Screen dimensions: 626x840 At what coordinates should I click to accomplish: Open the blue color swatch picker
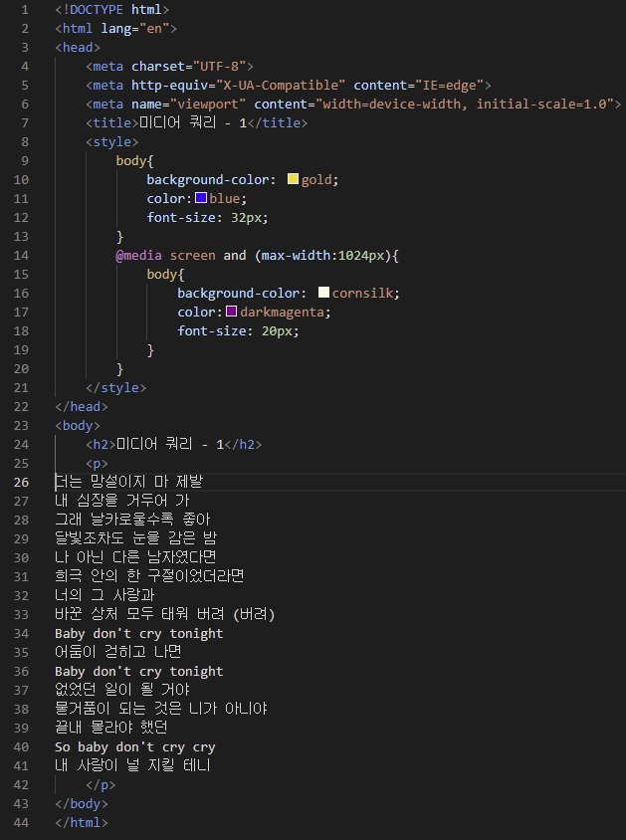201,198
